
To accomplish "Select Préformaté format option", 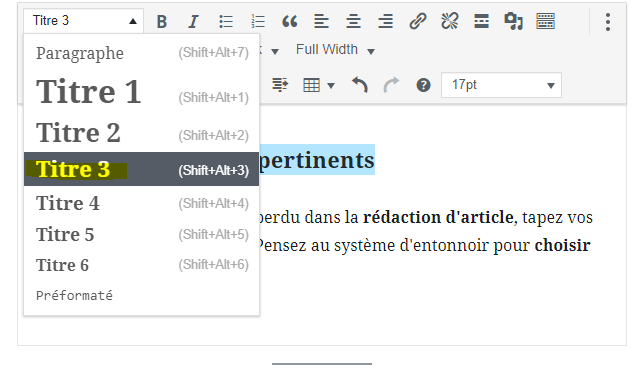I will click(141, 295).
